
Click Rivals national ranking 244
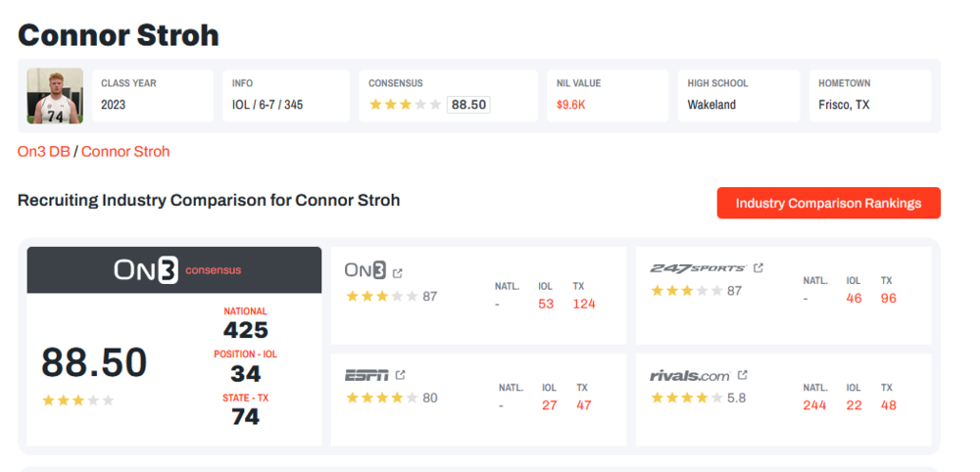tap(814, 405)
